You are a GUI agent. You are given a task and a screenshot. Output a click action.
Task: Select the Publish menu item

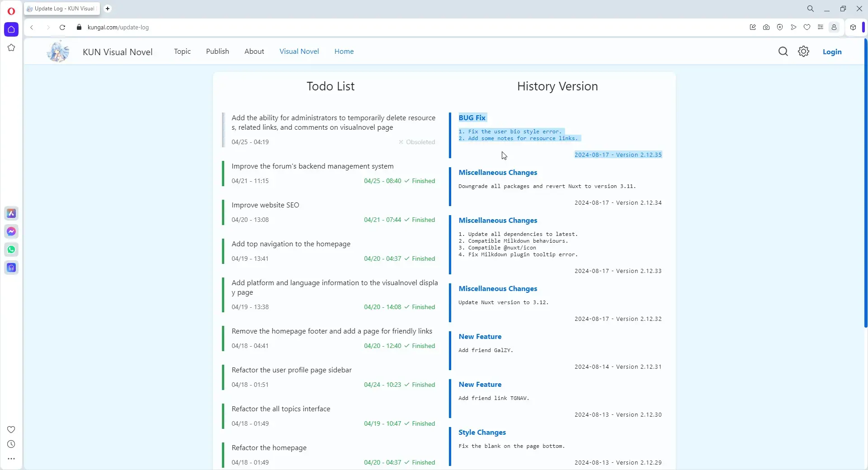coord(217,52)
